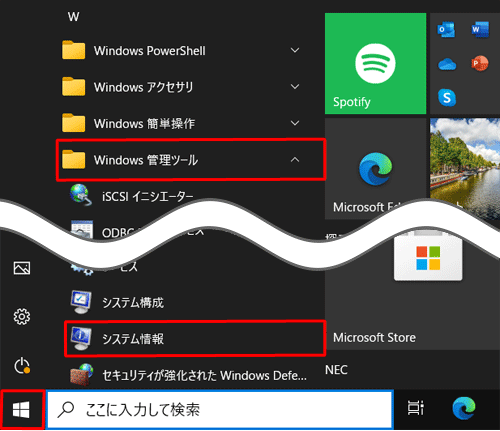Open Settings gear in Start sidebar
The height and width of the screenshot is (431, 500).
tap(22, 316)
